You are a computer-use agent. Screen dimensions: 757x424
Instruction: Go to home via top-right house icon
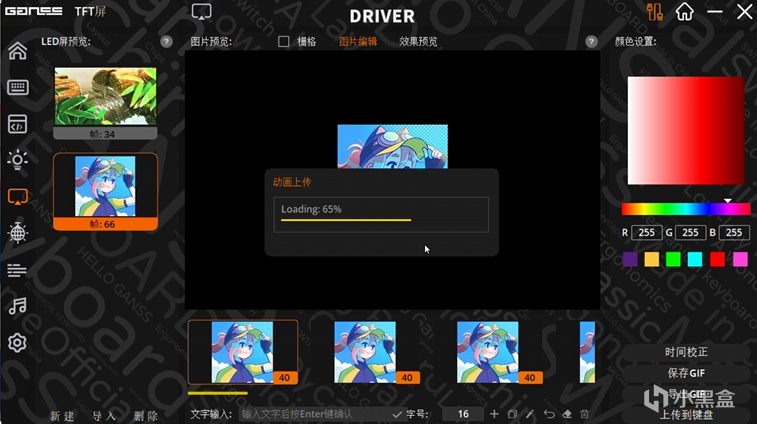pos(684,12)
